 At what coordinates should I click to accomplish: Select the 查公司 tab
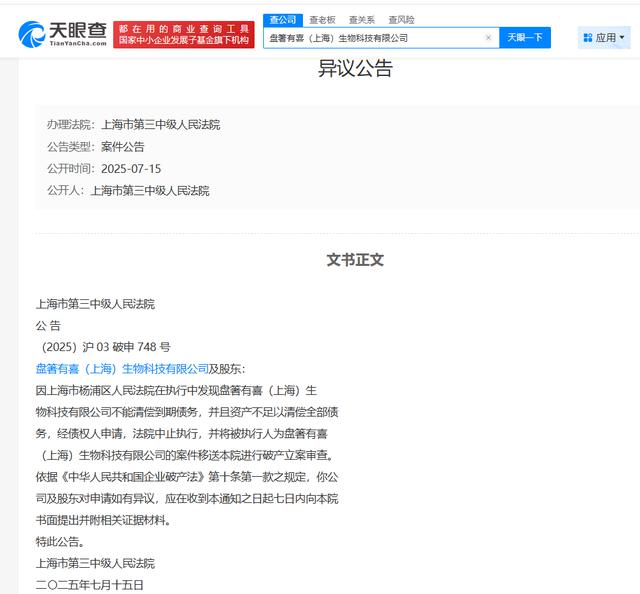click(282, 20)
